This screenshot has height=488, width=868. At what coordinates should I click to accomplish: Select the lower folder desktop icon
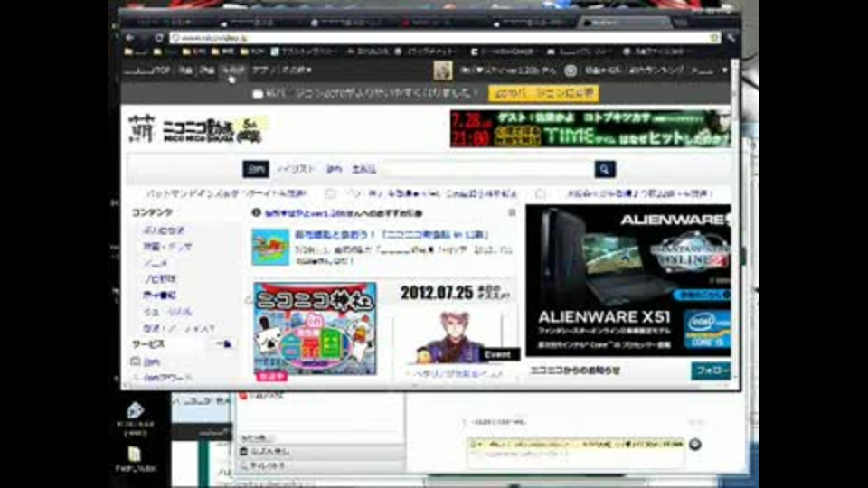pos(135,459)
